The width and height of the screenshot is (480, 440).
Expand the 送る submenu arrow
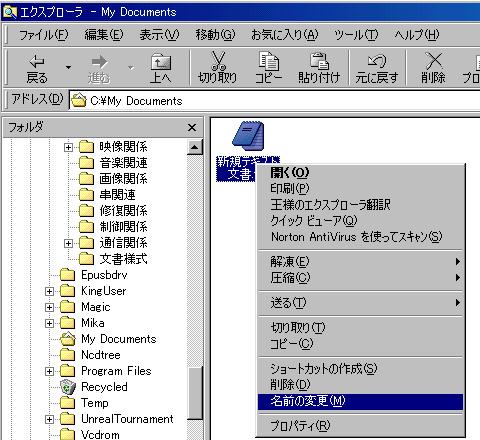coord(458,303)
